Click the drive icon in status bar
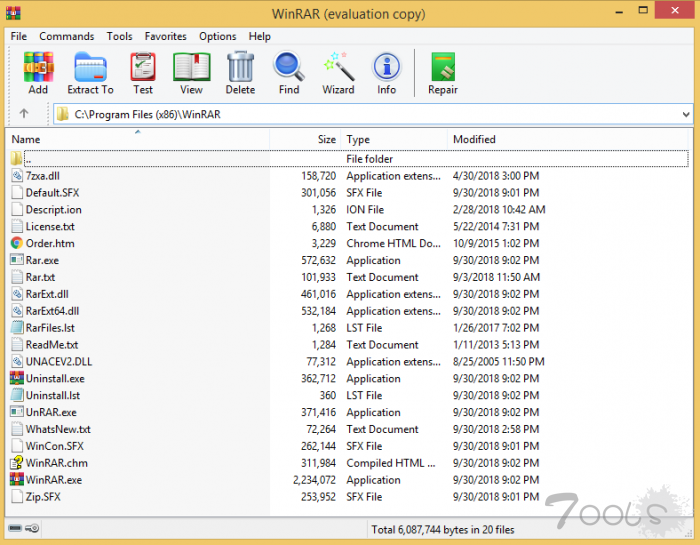The width and height of the screenshot is (700, 545). [x=16, y=528]
